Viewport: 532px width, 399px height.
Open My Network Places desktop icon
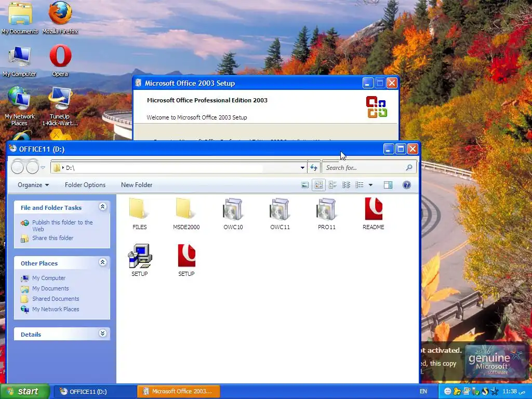click(x=19, y=107)
